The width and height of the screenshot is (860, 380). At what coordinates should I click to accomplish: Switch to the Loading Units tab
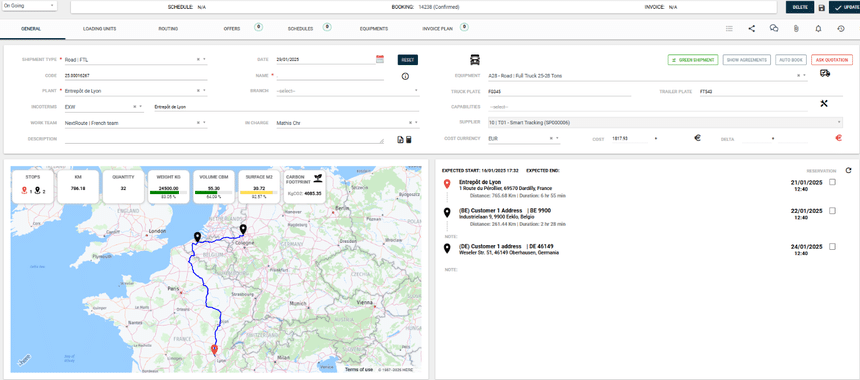coord(99,29)
